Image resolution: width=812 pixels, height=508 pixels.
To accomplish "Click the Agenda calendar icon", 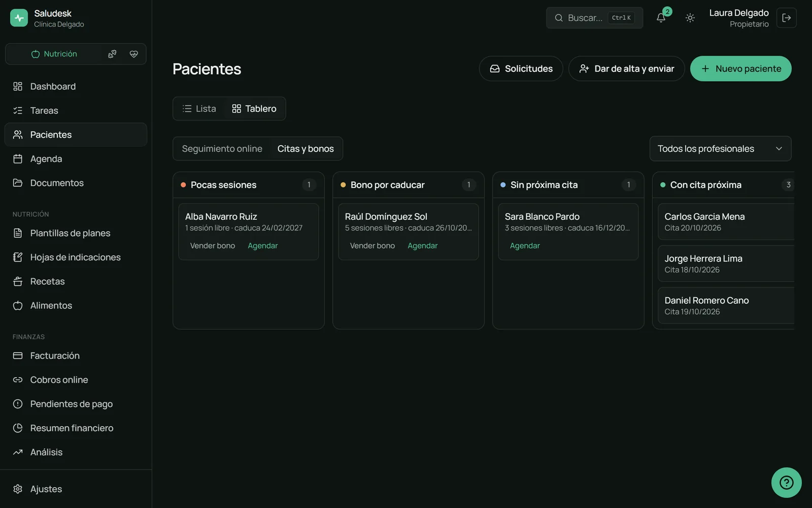I will coord(18,158).
